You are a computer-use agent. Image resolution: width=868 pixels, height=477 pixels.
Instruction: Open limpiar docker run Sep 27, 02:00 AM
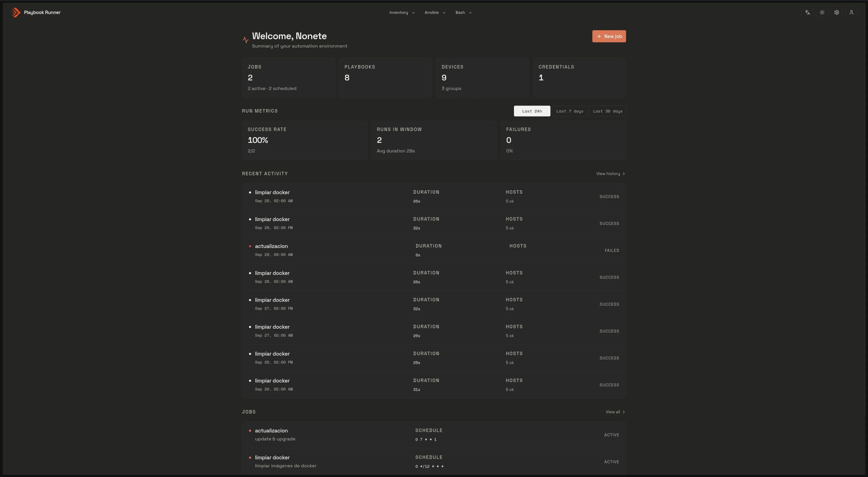434,331
